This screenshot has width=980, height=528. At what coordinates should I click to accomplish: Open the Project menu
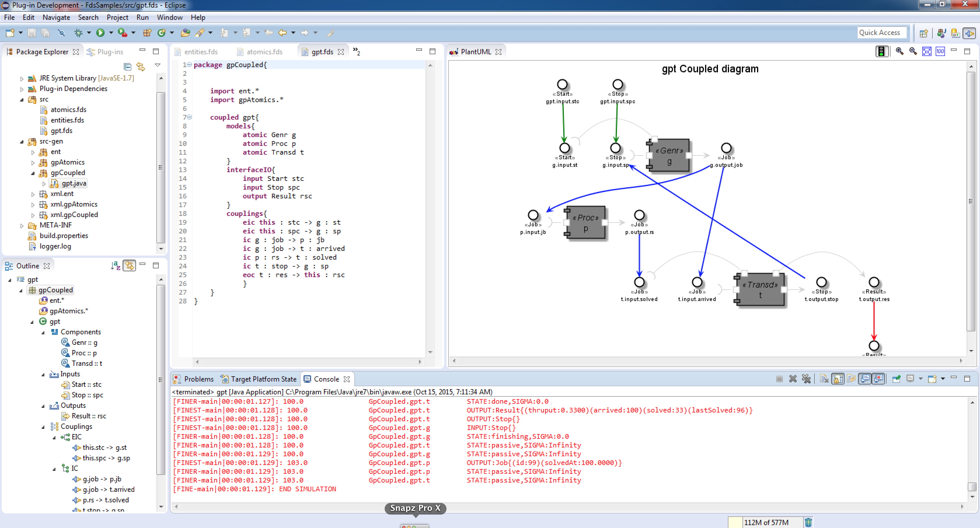[117, 18]
